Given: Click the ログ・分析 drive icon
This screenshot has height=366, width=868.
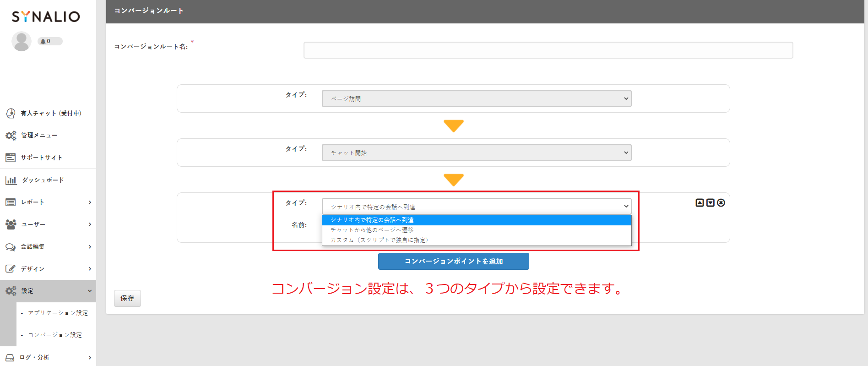Looking at the screenshot, I should 10,358.
